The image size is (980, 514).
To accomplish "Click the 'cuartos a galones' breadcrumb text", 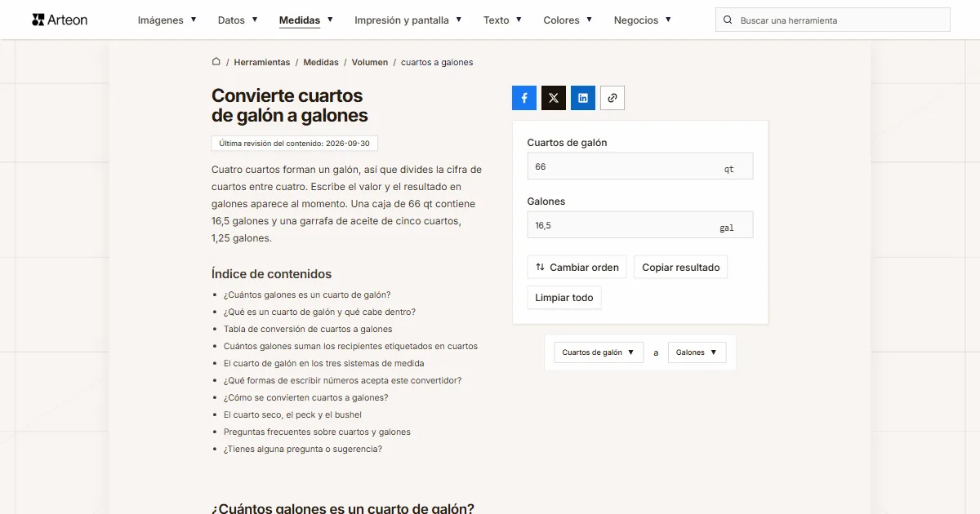I will pos(437,62).
